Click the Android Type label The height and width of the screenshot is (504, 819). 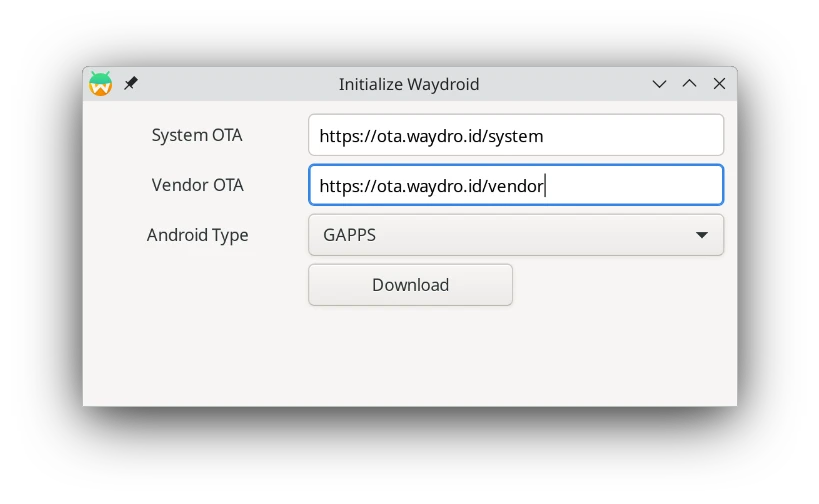pyautogui.click(x=197, y=235)
